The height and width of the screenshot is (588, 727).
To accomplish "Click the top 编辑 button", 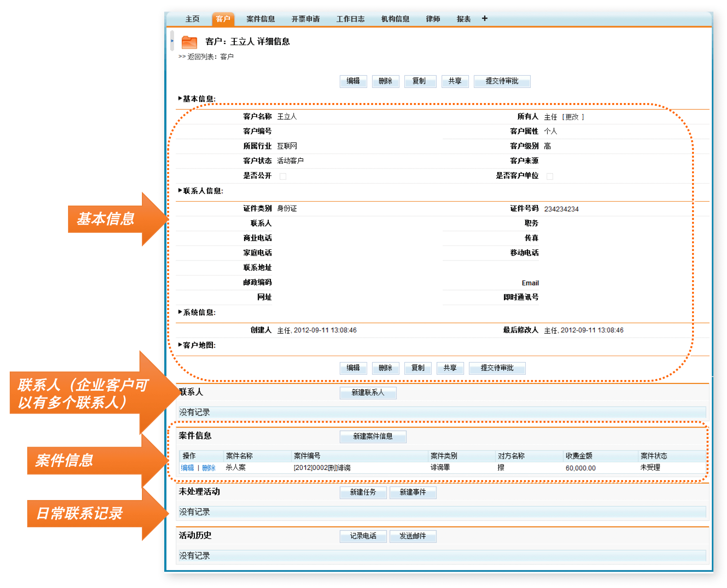I will pyautogui.click(x=353, y=81).
